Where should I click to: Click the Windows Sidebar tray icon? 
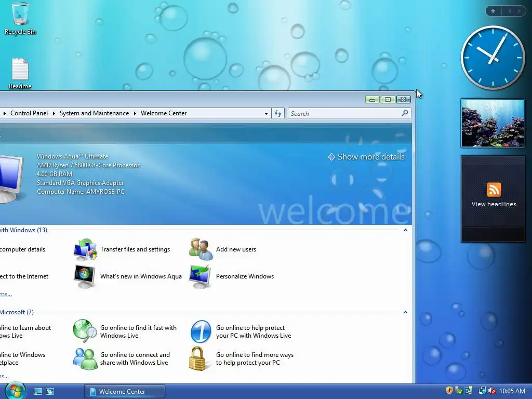468,391
